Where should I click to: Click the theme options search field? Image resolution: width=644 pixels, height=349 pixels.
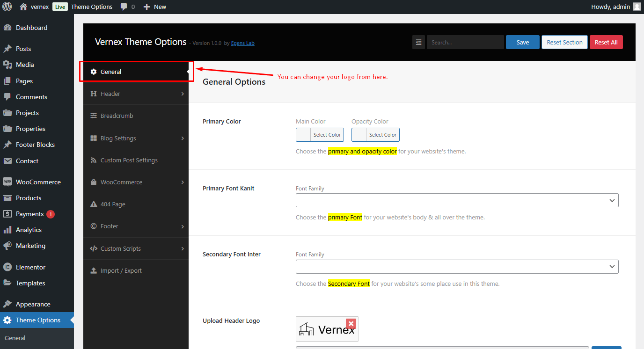pos(465,42)
